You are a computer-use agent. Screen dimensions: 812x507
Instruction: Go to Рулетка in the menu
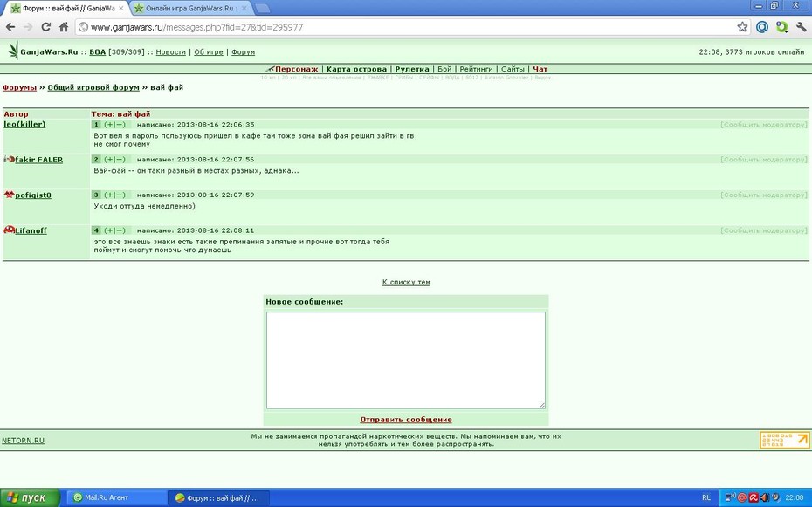point(412,69)
